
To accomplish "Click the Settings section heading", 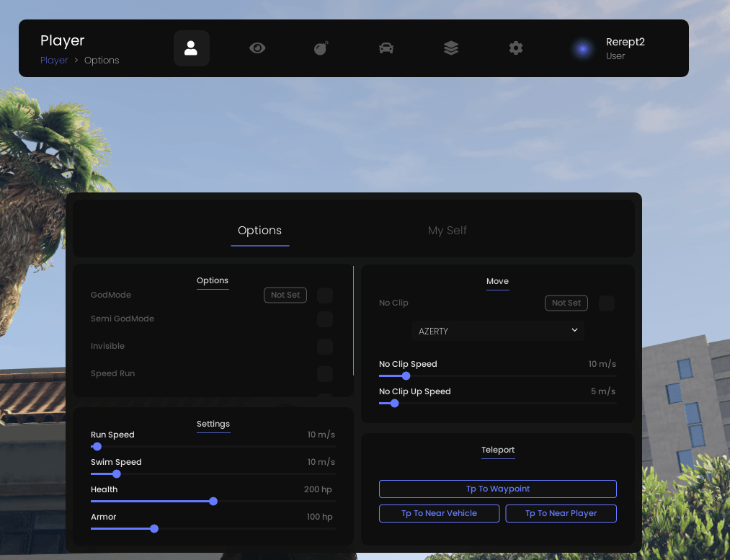I will (x=213, y=424).
